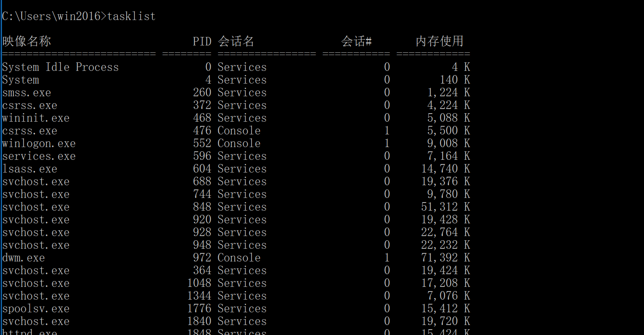Click PID 688 for svchost.exe
The width and height of the screenshot is (644, 335).
[x=202, y=181]
